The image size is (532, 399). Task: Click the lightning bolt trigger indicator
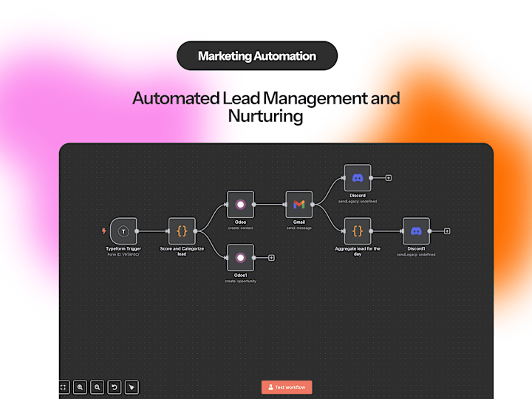pos(104,231)
